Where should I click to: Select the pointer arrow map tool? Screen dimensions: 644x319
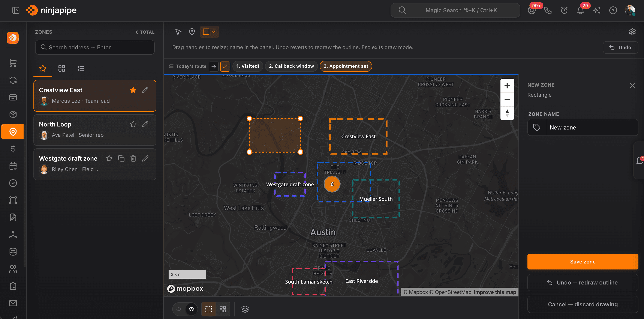point(178,32)
